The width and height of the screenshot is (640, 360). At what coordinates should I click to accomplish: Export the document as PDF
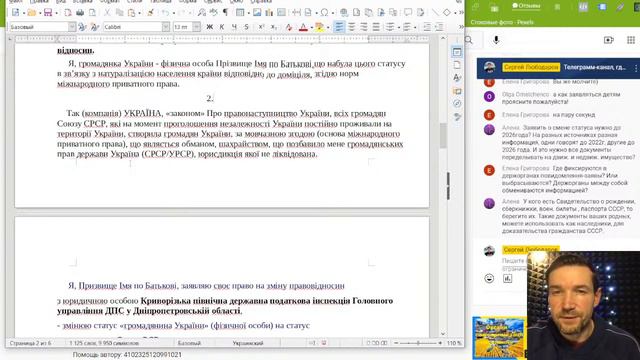68,13
